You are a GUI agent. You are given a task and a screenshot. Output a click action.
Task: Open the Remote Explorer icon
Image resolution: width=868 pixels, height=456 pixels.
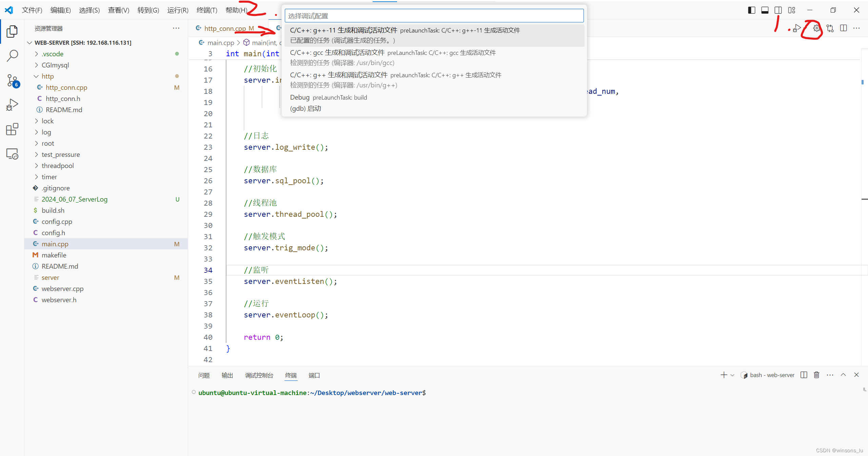[x=12, y=153]
